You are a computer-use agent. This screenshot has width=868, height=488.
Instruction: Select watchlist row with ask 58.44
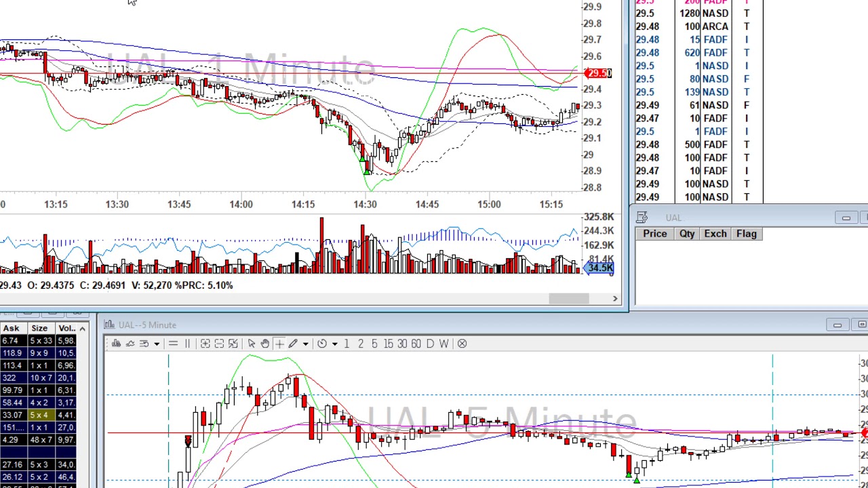pos(37,403)
